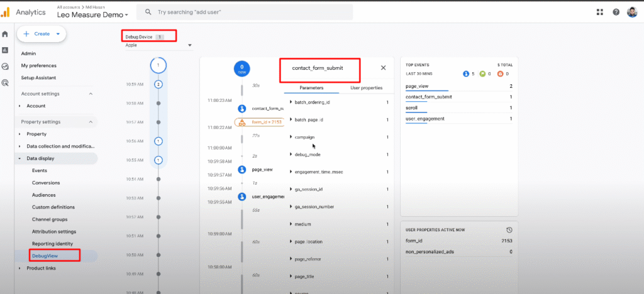The height and width of the screenshot is (294, 644).
Task: Open the Explore icon in left rail
Action: pos(5,67)
